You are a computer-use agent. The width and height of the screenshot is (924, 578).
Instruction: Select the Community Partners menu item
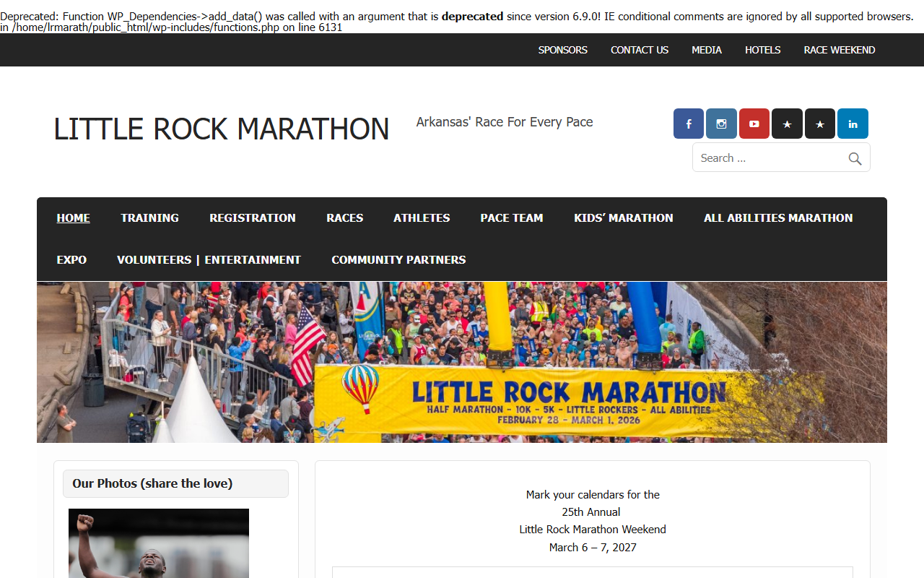[x=398, y=259]
